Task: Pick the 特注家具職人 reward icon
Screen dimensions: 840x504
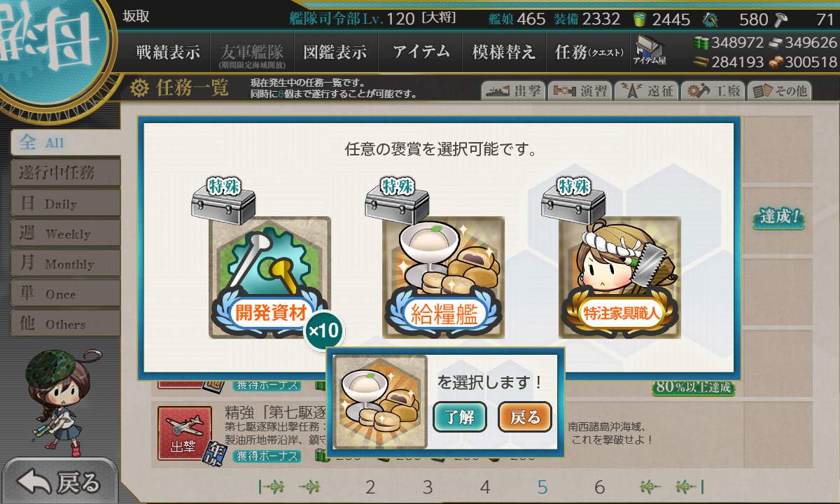Action: [x=620, y=278]
